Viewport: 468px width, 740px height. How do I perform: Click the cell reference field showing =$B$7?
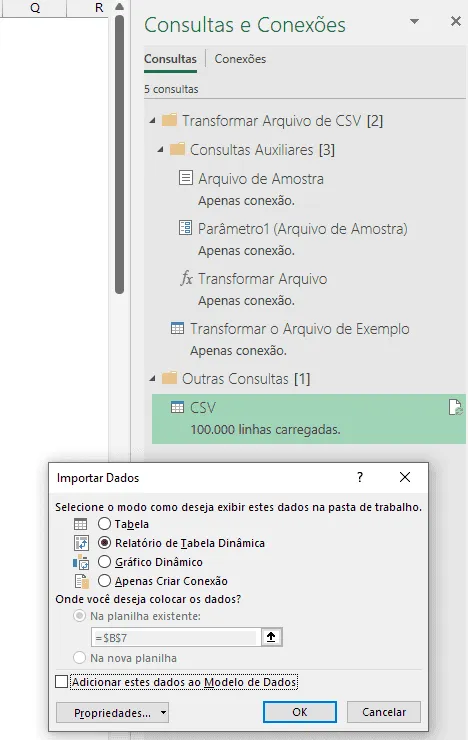176,638
